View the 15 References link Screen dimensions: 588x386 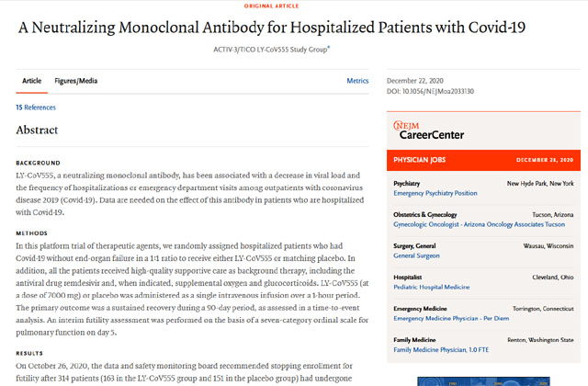(x=36, y=108)
